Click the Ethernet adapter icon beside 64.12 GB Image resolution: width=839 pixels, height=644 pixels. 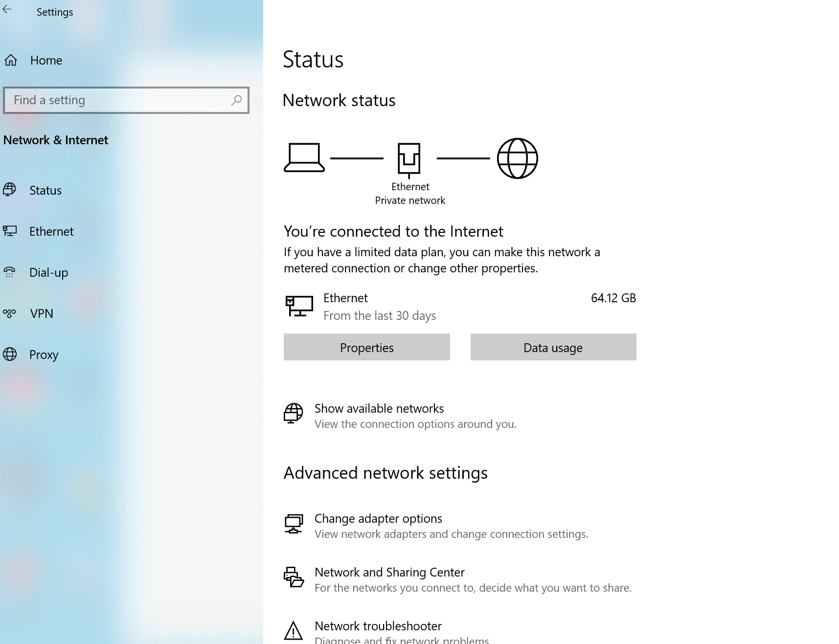299,306
